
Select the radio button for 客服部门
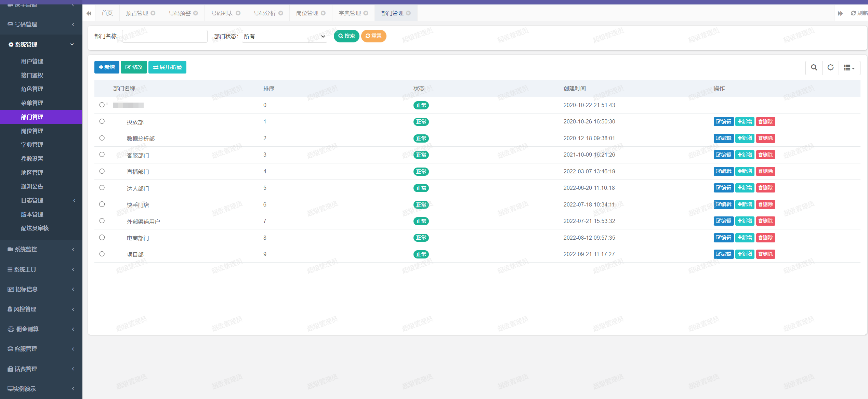(102, 155)
